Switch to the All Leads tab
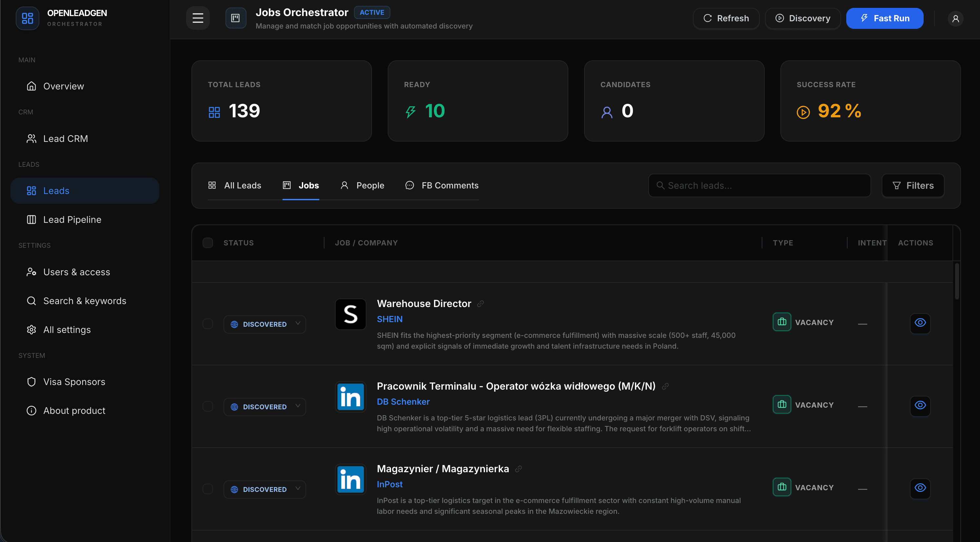This screenshot has width=980, height=542. click(234, 185)
